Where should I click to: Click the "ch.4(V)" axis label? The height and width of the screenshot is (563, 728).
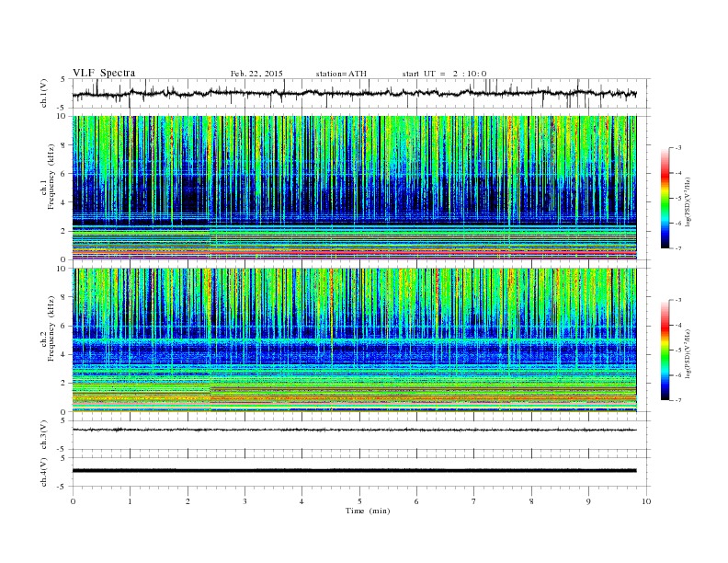pyautogui.click(x=44, y=472)
